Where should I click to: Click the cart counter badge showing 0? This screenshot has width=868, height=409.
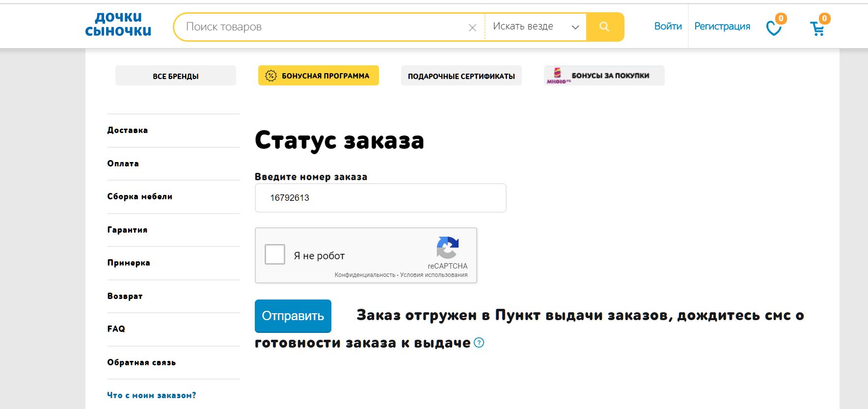824,19
